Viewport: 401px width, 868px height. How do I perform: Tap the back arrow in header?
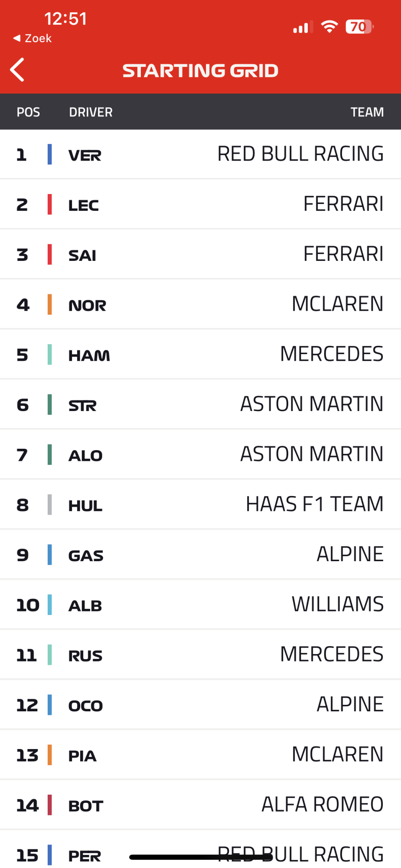tap(17, 70)
